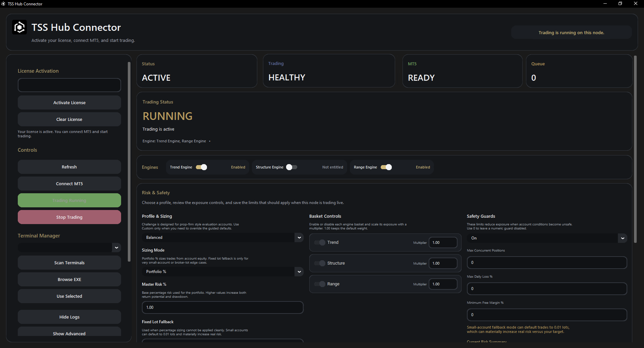Click the Show Advanced button
This screenshot has width=644, height=348.
pyautogui.click(x=69, y=332)
